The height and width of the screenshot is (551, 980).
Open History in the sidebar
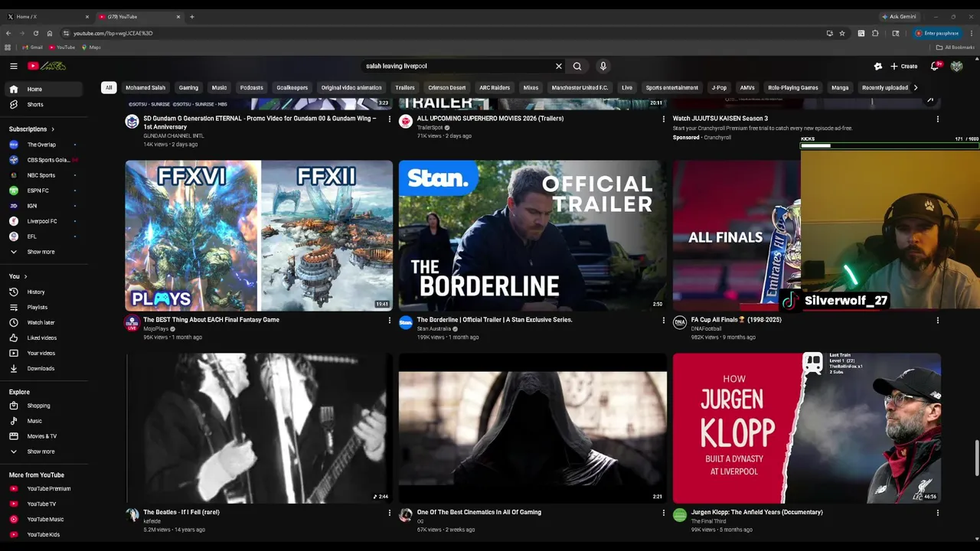[x=44, y=292]
